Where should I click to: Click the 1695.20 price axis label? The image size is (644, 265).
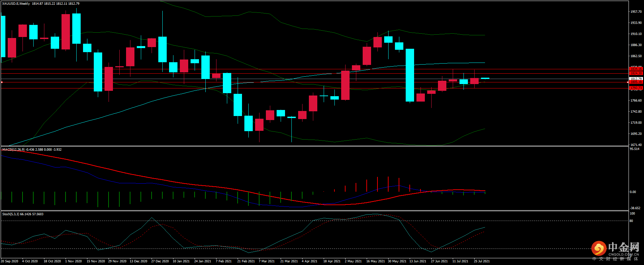pos(636,134)
